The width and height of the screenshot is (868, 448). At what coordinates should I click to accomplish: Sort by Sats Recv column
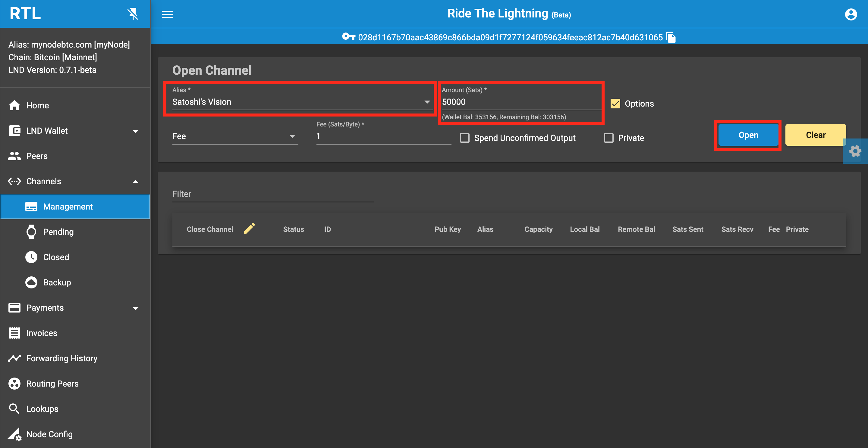[x=737, y=229]
